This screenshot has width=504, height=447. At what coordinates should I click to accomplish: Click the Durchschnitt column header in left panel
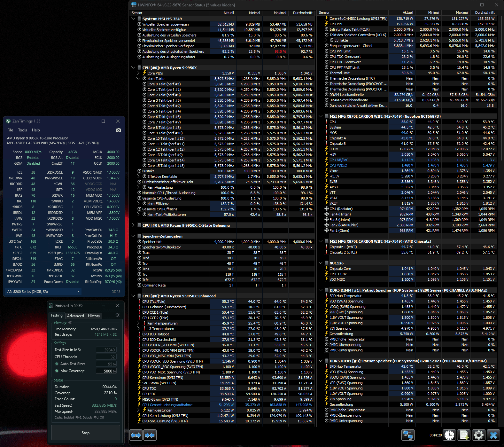[x=301, y=13]
